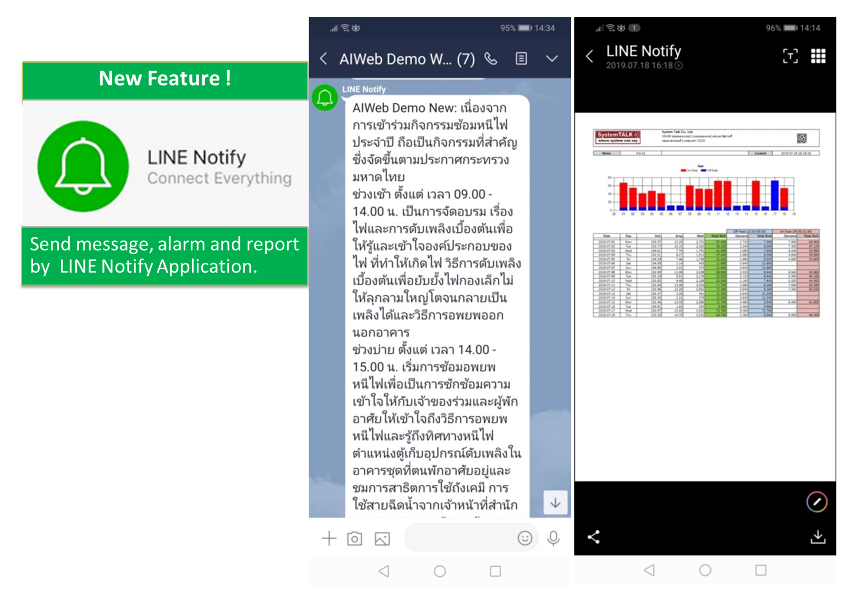This screenshot has height=593, width=868.
Task: Click the green LINE Notify bell logo
Action: pyautogui.click(x=83, y=167)
